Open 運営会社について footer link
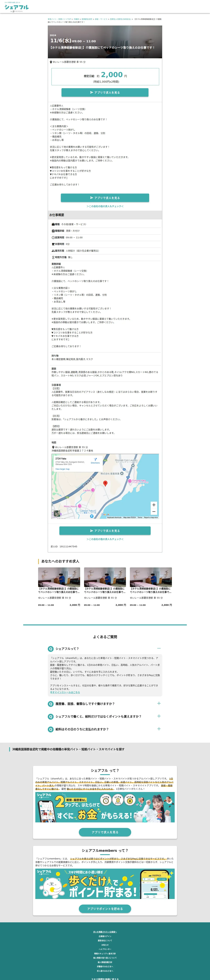This screenshot has width=210, height=980. [105, 940]
